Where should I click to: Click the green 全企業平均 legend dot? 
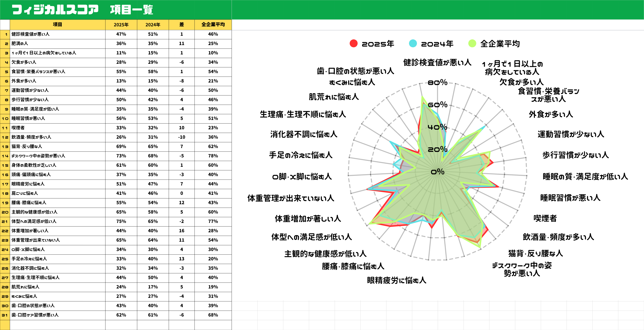click(472, 43)
